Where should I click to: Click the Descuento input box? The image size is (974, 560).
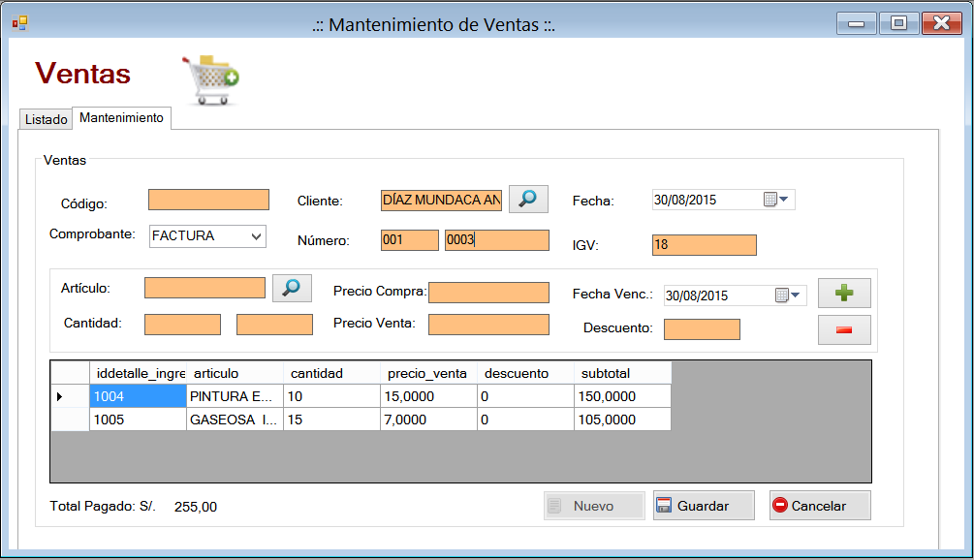click(x=701, y=328)
